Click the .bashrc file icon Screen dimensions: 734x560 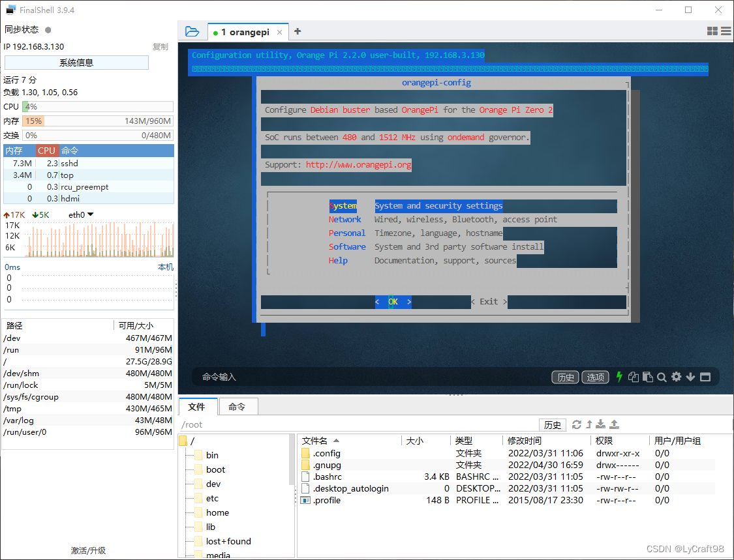click(306, 477)
